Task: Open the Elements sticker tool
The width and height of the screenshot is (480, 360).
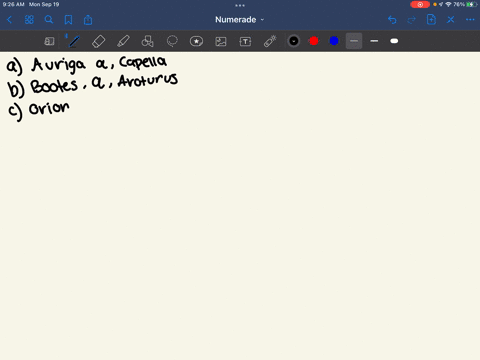Action: (196, 41)
